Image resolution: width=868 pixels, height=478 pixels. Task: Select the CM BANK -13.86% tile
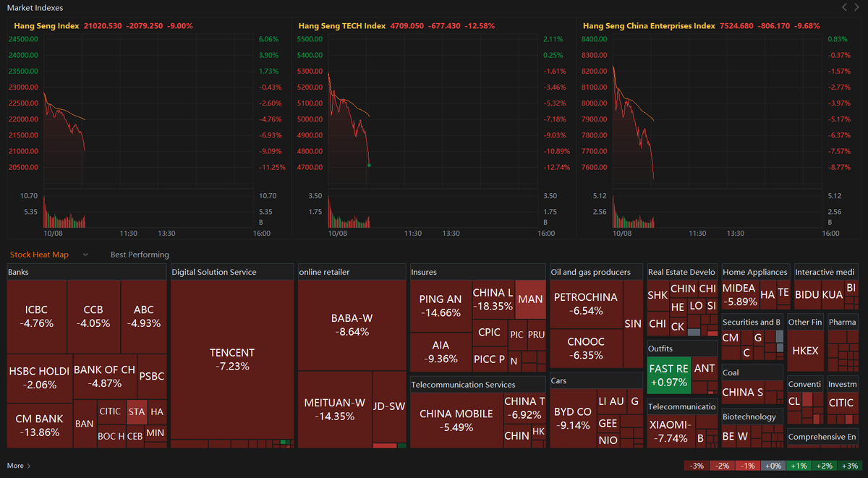(x=40, y=425)
